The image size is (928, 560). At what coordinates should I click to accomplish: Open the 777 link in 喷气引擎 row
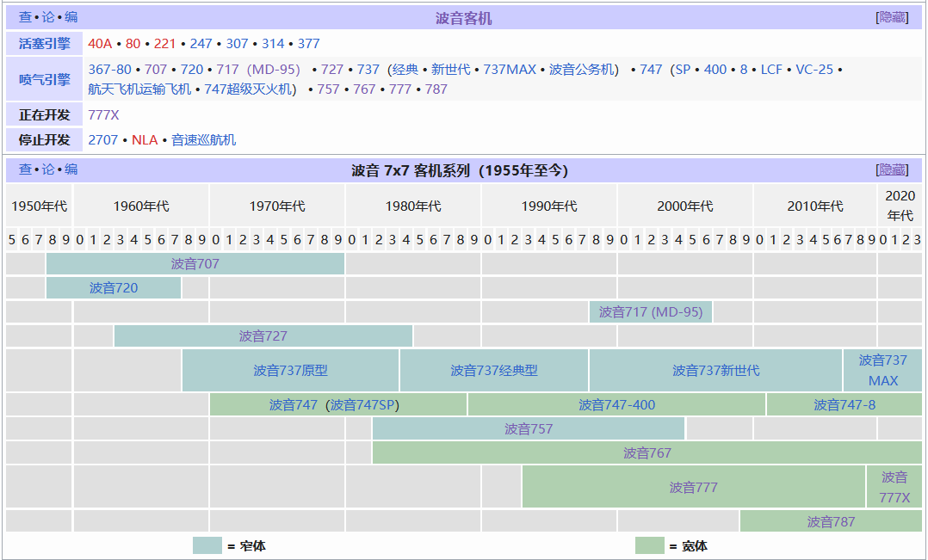click(400, 89)
